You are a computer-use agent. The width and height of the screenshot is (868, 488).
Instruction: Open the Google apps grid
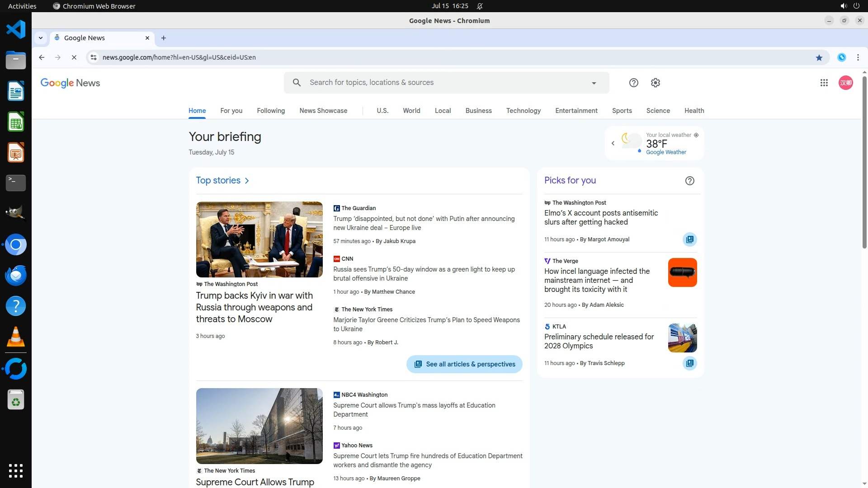(x=824, y=83)
